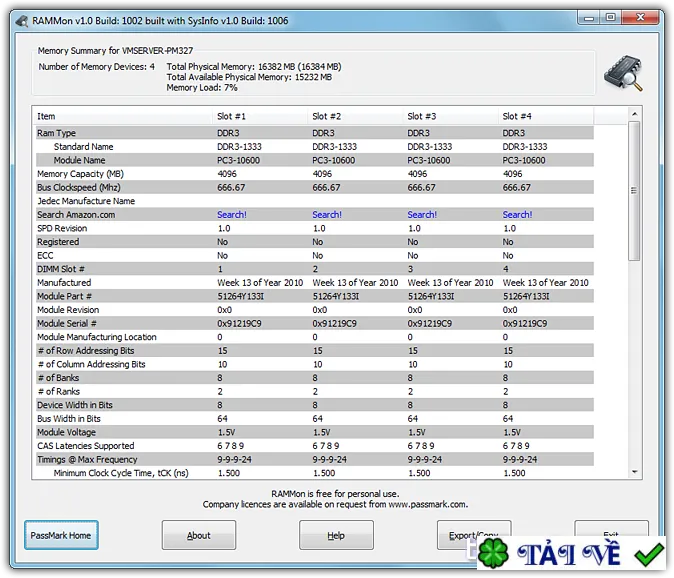Click the green clover icon

(x=493, y=554)
